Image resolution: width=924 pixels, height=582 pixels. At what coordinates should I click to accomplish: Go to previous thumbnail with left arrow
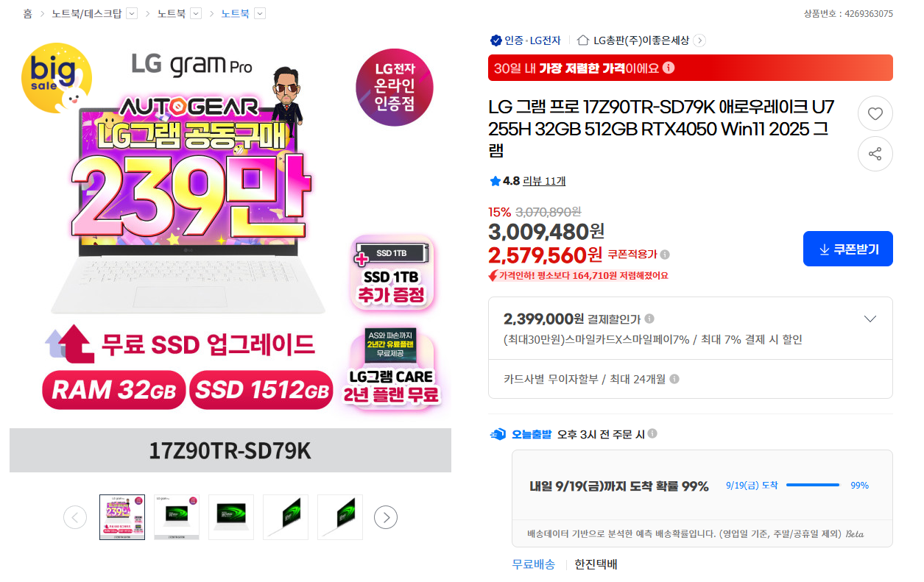point(75,517)
